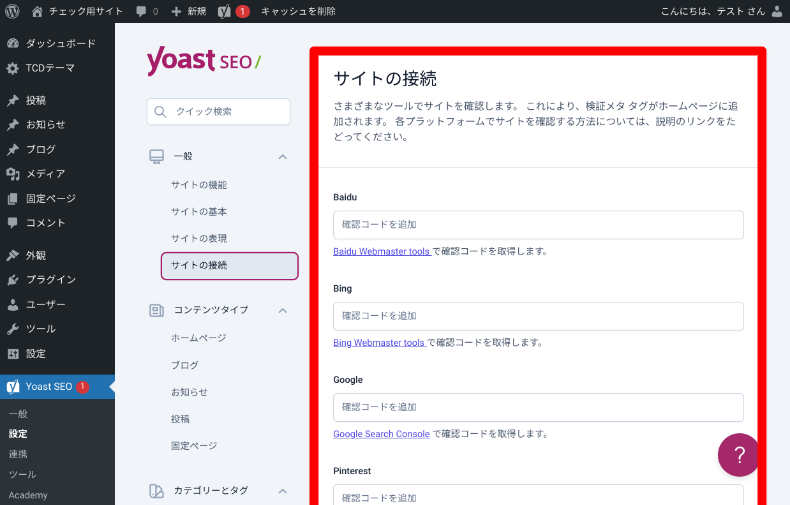The image size is (790, 505).
Task: Follow the Bing Webmaster tools link
Action: [x=379, y=342]
